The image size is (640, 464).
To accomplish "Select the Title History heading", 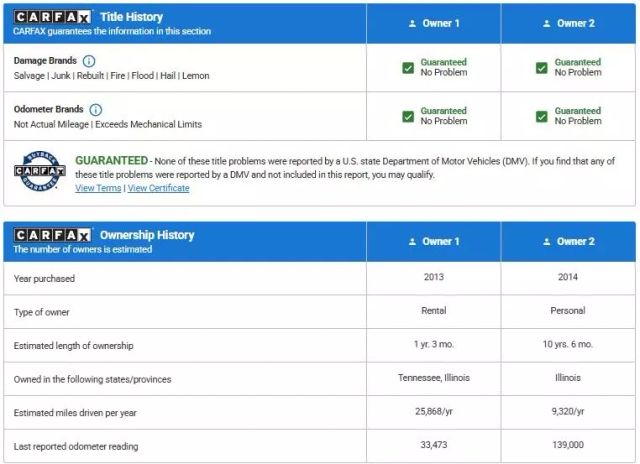I will click(131, 17).
